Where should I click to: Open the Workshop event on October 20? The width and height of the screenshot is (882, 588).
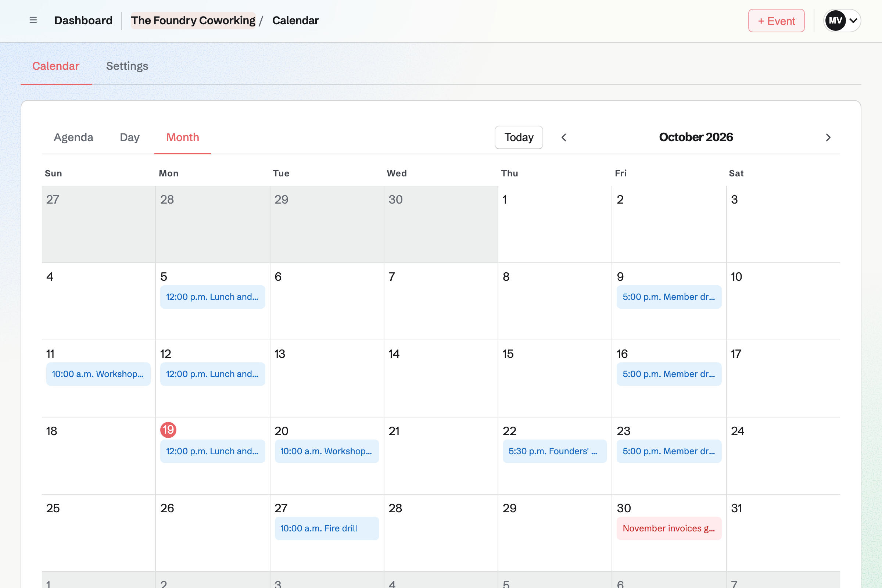pos(327,451)
